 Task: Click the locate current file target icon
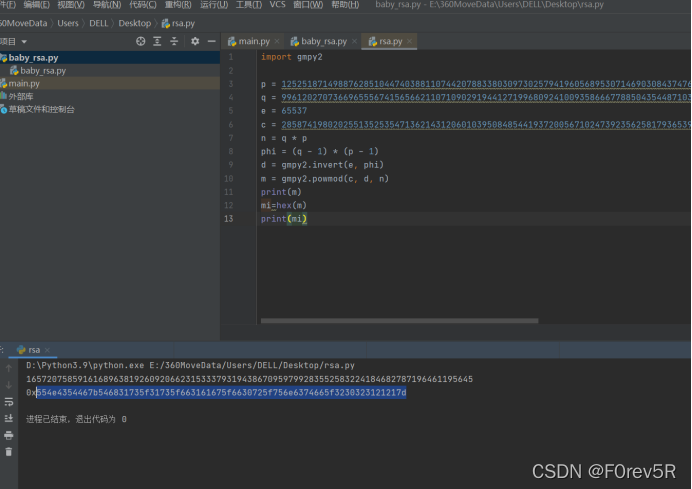point(140,41)
